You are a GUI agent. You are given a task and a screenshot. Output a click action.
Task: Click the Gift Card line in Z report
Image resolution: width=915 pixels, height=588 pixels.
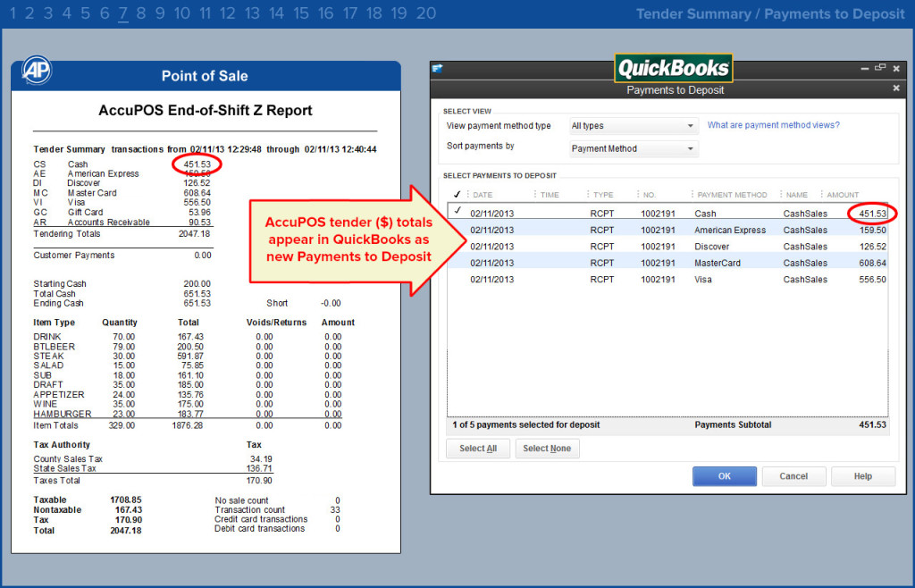(122, 213)
